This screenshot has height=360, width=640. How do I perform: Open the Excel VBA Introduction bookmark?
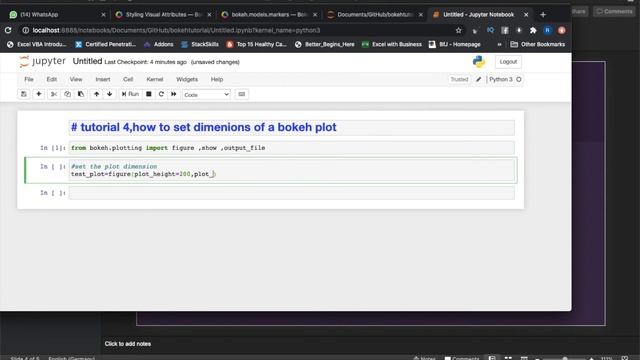(37, 44)
